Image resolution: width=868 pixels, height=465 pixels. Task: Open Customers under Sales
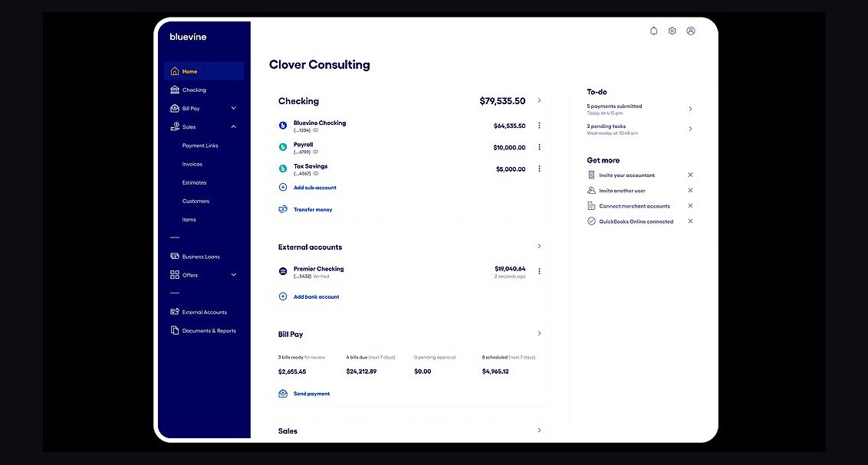pyautogui.click(x=196, y=201)
